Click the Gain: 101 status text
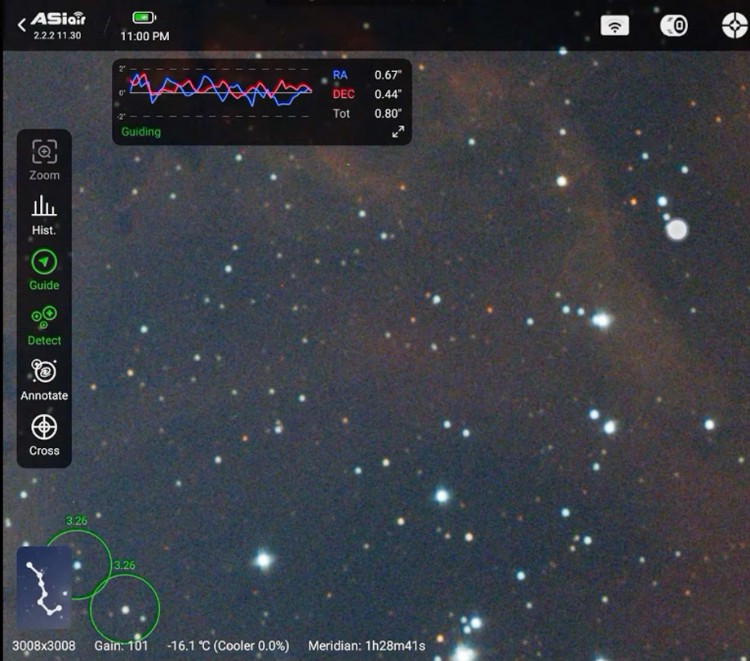The width and height of the screenshot is (750, 661). click(x=121, y=646)
